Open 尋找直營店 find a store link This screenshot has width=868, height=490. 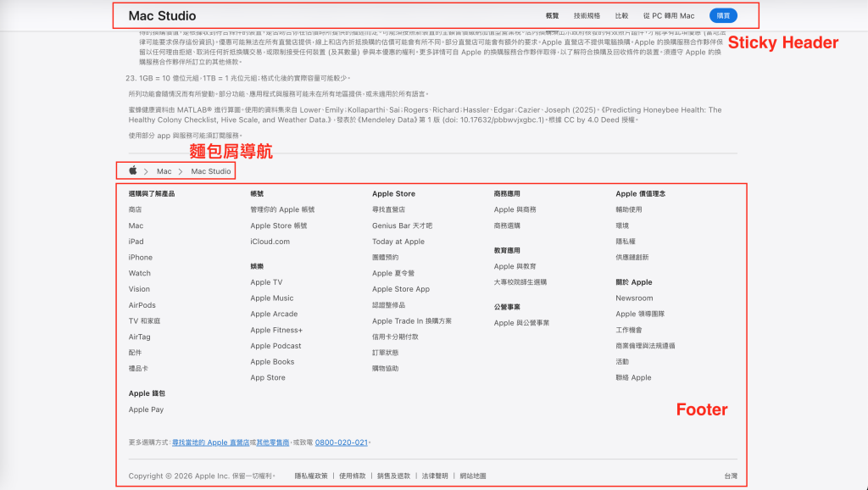coord(388,209)
